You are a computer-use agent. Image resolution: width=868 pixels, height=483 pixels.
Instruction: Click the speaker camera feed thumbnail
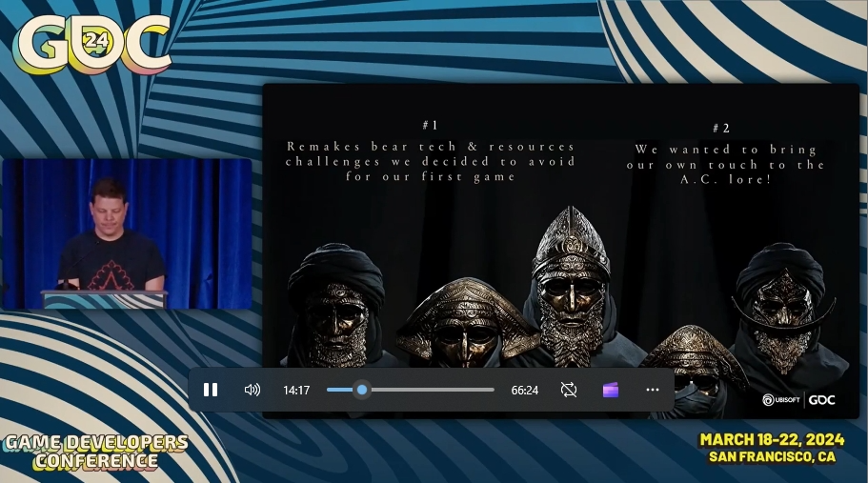pyautogui.click(x=128, y=233)
